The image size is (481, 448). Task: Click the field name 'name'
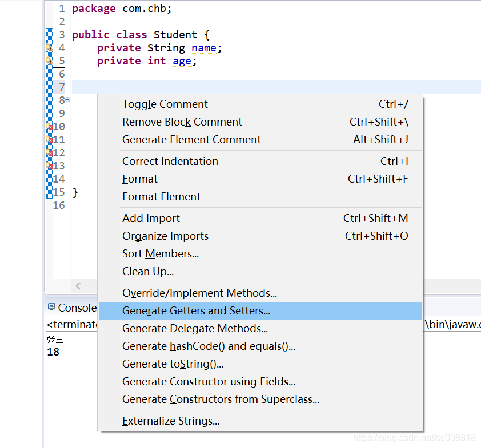pos(204,48)
